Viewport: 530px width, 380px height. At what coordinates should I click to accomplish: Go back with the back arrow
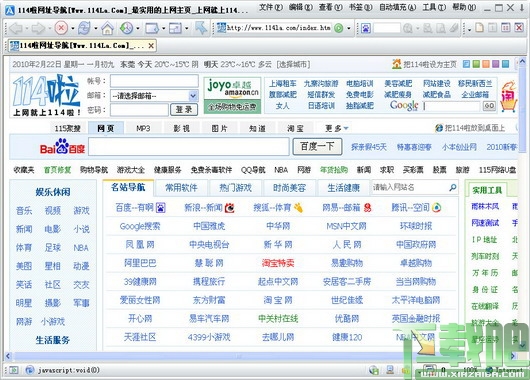pos(16,28)
